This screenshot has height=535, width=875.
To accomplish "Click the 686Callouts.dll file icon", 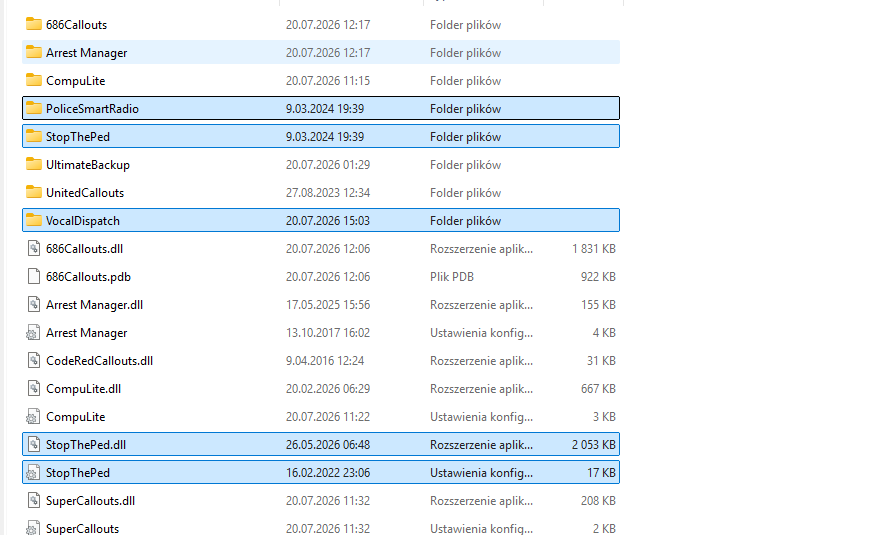I will coord(33,248).
